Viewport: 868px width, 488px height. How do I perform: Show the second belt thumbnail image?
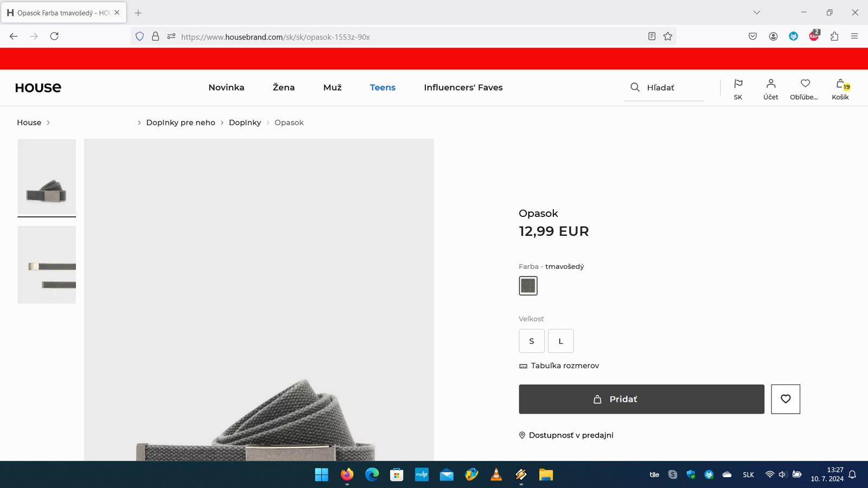tap(47, 265)
